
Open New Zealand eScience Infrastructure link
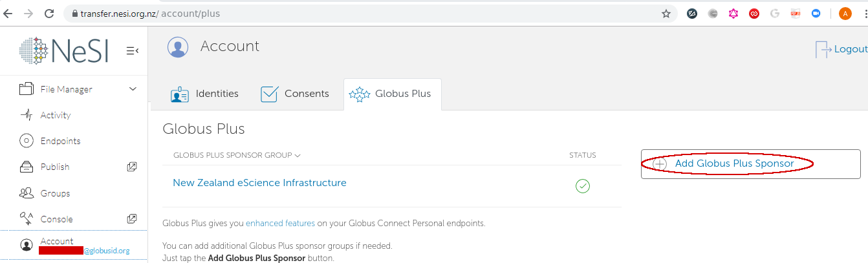[x=259, y=183]
